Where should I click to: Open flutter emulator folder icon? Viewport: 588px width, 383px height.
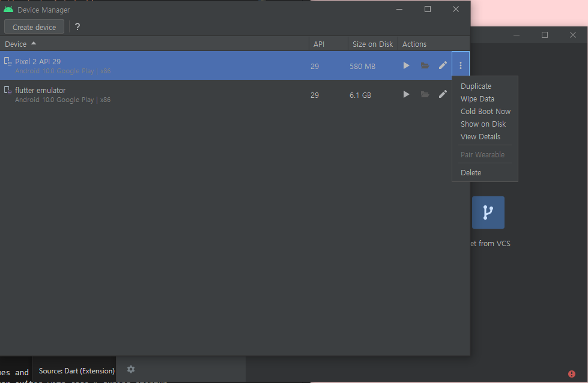tap(425, 94)
